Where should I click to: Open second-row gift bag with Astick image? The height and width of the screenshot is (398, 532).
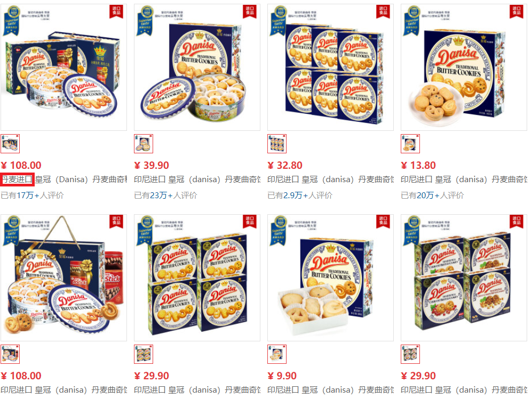63,278
